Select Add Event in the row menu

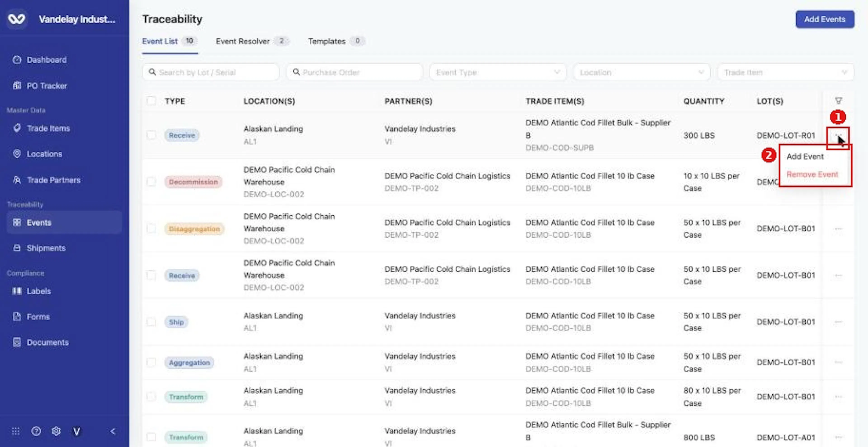pos(805,157)
